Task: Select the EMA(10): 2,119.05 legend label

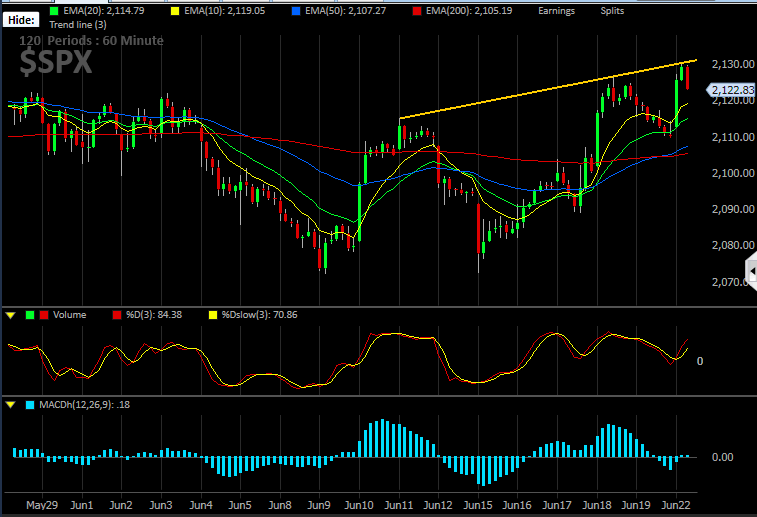Action: 224,11
